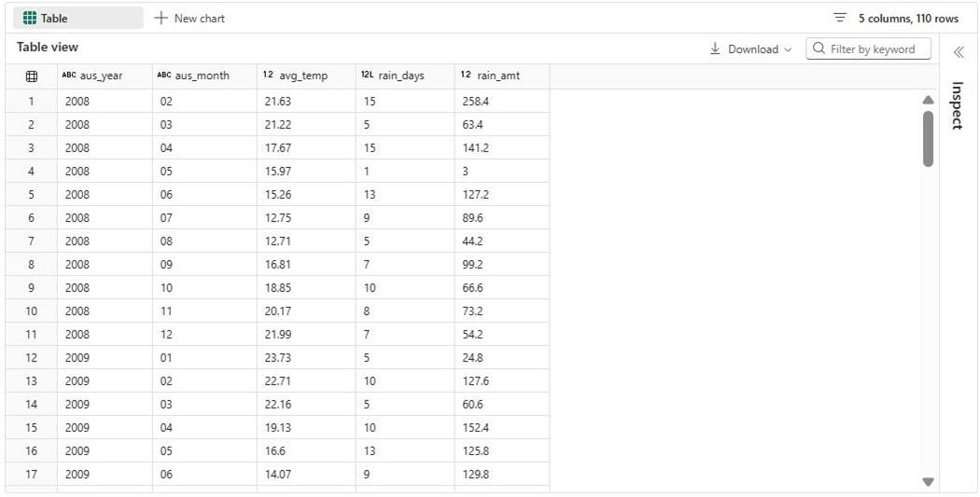980x497 pixels.
Task: Collapse the Inspect panel with double chevron
Action: (959, 52)
